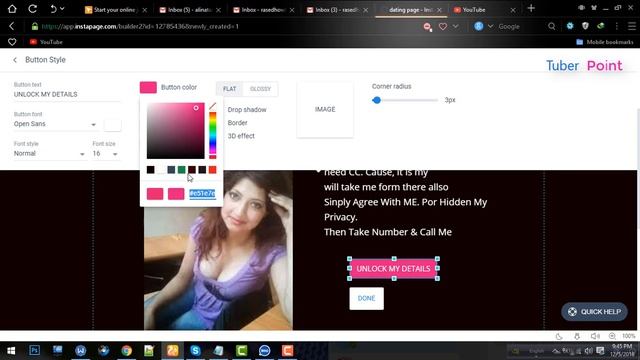Open Google Chrome from the taskbar

tap(127, 350)
